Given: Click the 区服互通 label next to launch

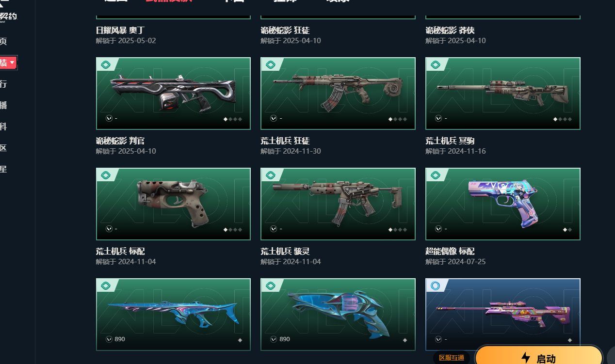Looking at the screenshot, I should click(451, 358).
